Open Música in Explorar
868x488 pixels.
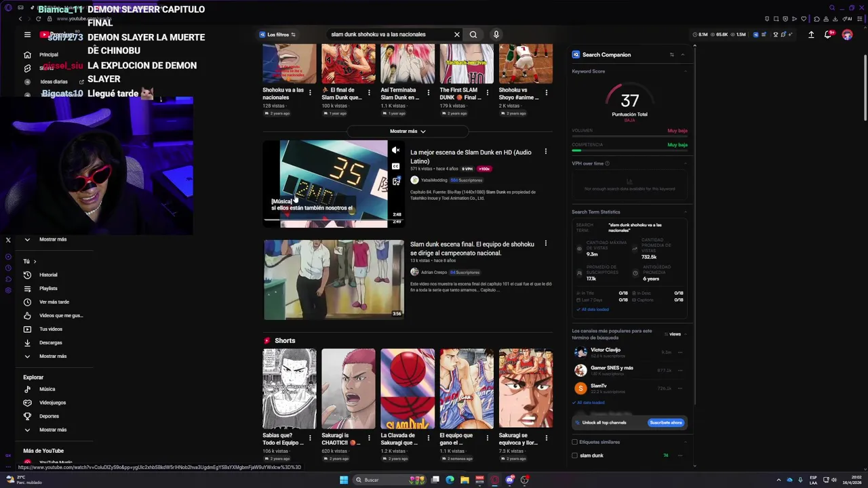pos(47,389)
